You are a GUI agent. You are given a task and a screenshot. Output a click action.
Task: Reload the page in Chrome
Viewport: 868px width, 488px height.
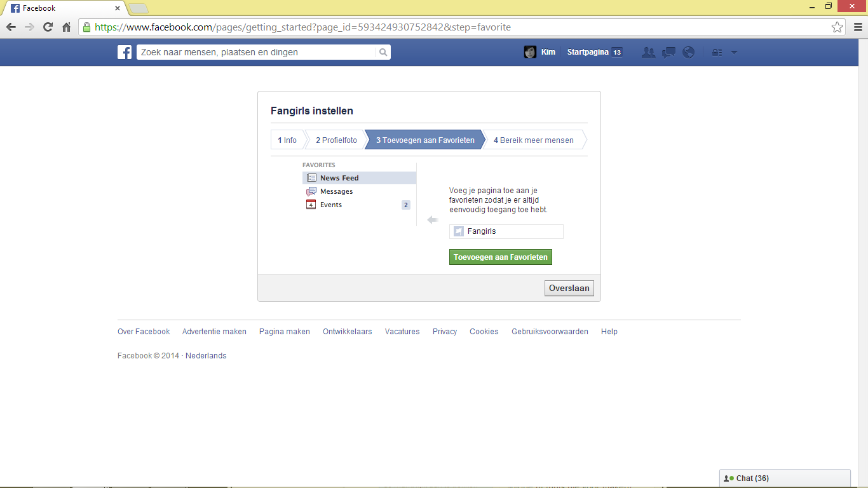coord(48,27)
